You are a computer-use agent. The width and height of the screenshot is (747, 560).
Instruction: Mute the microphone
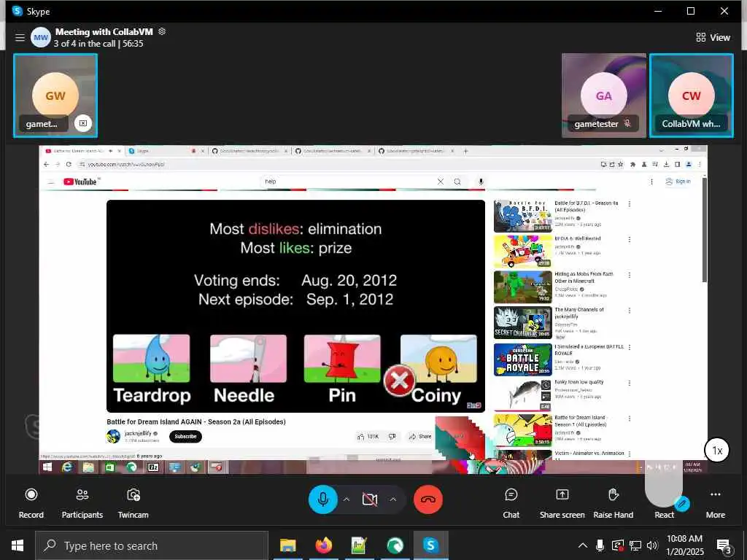(323, 499)
